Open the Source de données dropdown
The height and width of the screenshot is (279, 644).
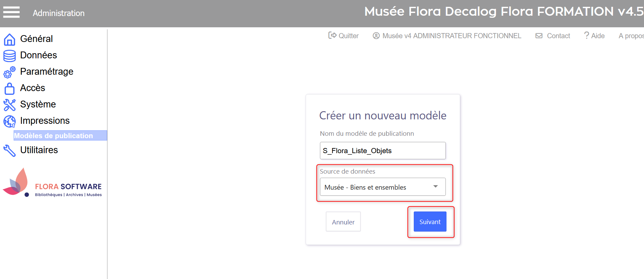tap(382, 187)
